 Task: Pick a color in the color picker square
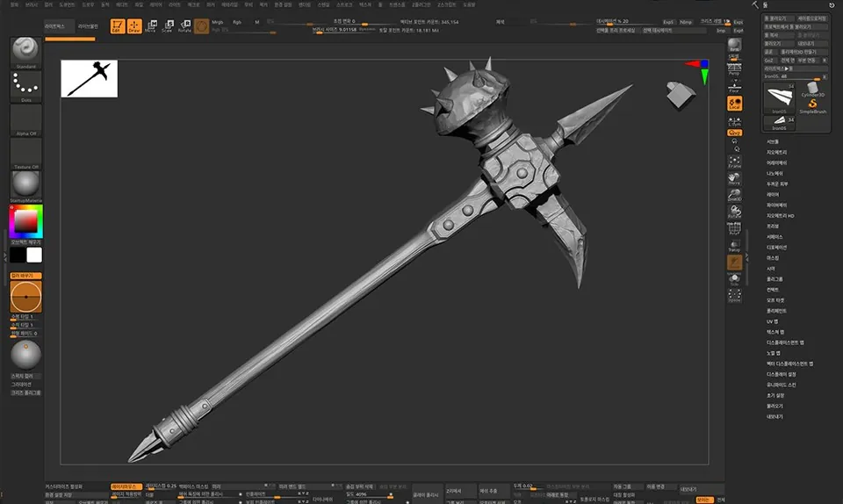pos(25,221)
